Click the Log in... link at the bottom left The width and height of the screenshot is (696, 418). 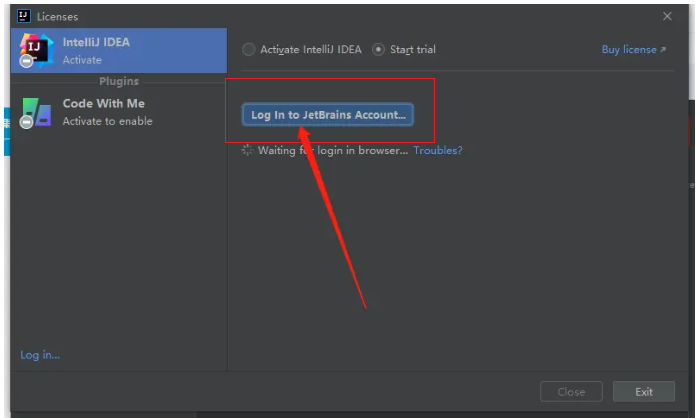40,355
